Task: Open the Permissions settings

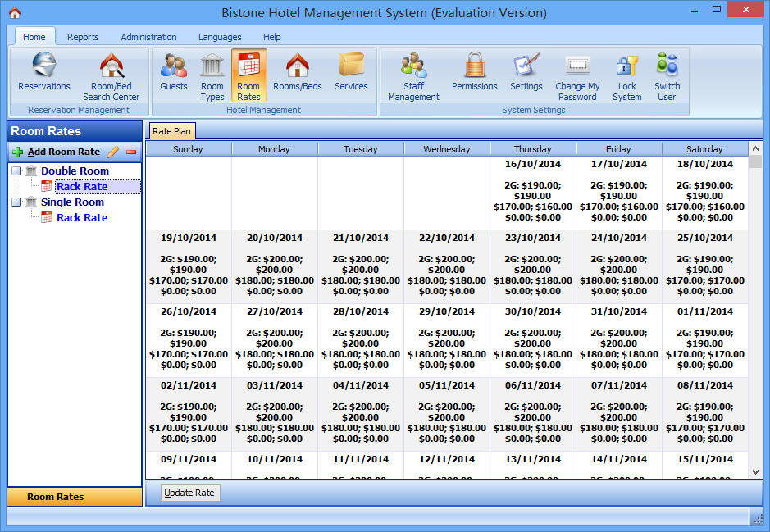Action: point(474,71)
